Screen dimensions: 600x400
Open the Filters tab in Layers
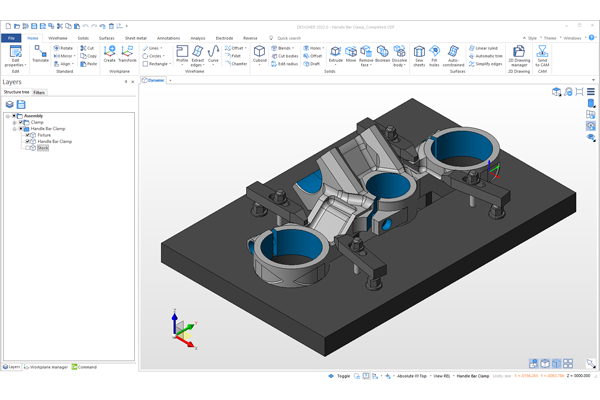[x=39, y=92]
